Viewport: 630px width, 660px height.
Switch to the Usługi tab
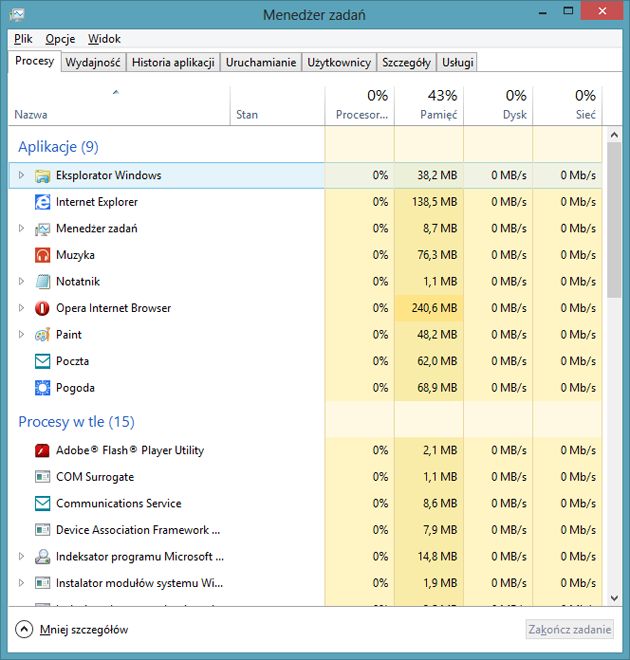pos(457,63)
